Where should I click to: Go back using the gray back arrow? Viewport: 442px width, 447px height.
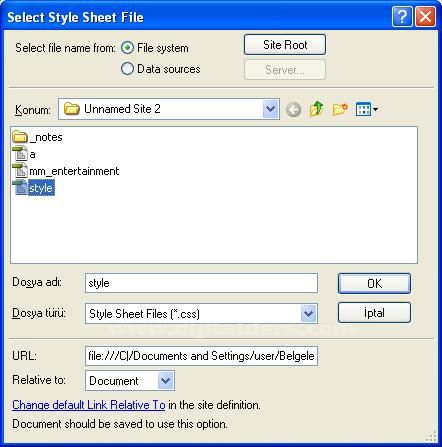click(293, 109)
